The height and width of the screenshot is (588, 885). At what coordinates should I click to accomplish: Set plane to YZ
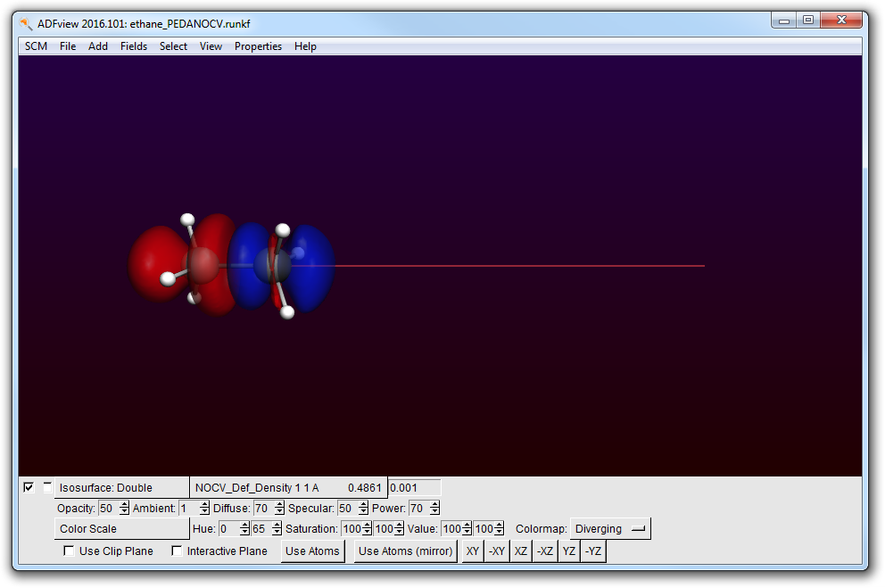tap(569, 551)
